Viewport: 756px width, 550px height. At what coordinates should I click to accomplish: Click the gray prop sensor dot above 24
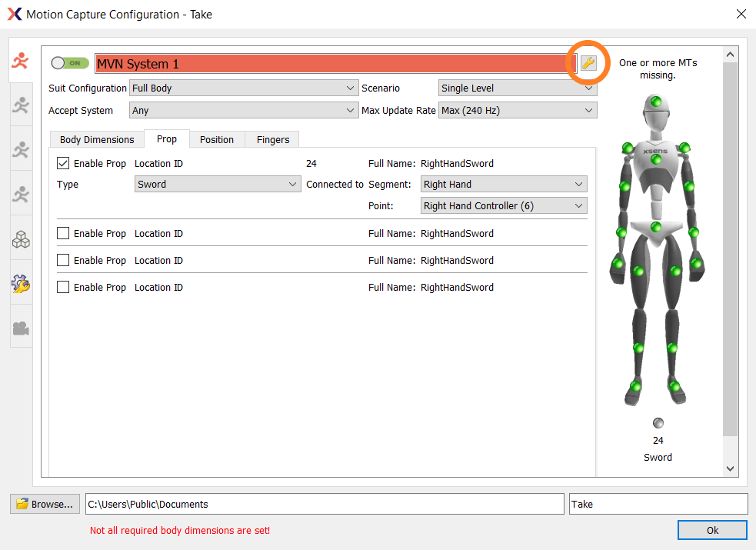[658, 423]
